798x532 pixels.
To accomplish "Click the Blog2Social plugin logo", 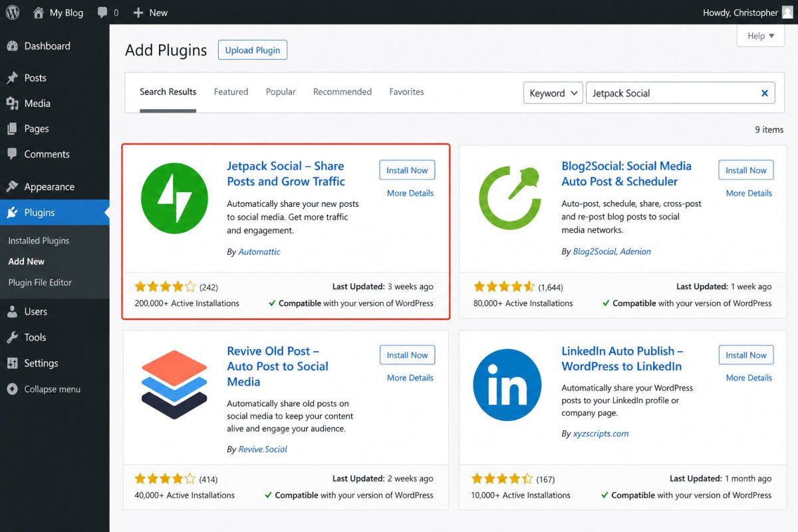I will pyautogui.click(x=510, y=199).
